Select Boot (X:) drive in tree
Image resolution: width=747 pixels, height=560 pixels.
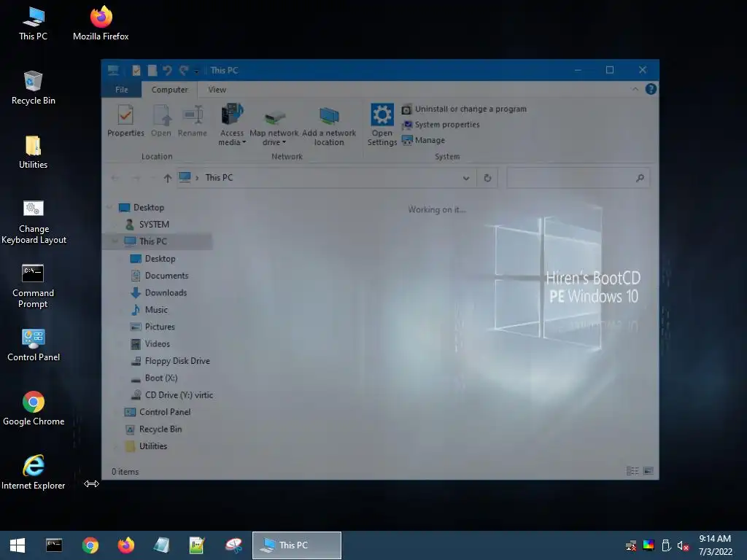tap(160, 378)
